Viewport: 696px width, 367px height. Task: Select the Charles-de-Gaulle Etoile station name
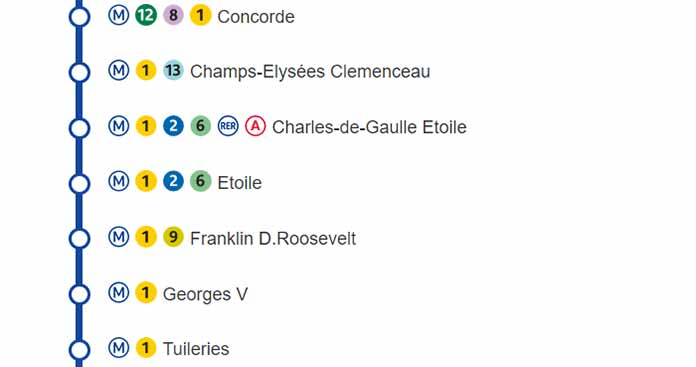tap(369, 127)
